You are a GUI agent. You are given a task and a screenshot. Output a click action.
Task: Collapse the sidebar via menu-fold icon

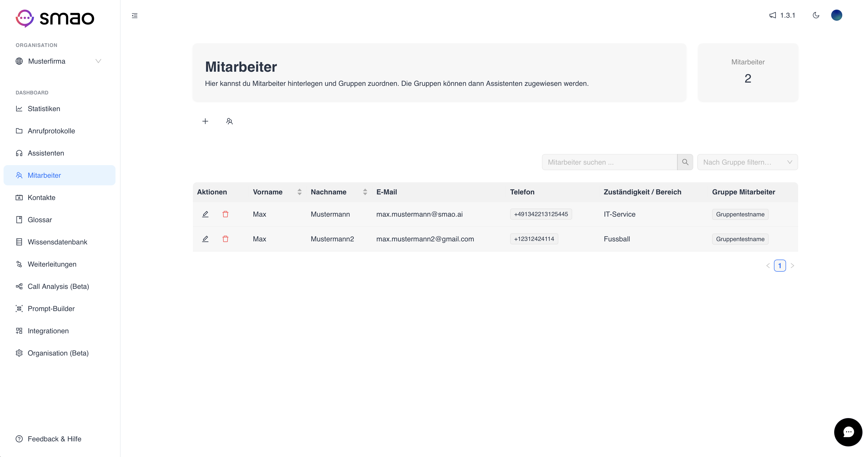click(134, 15)
